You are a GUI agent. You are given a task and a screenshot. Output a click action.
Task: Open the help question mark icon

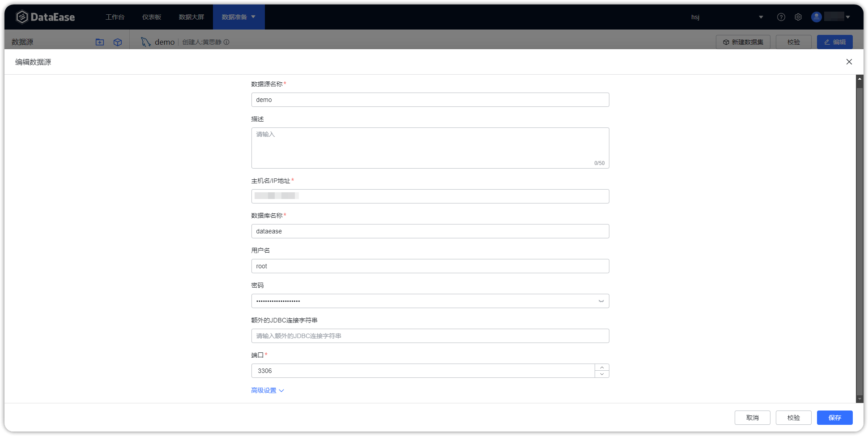(781, 17)
